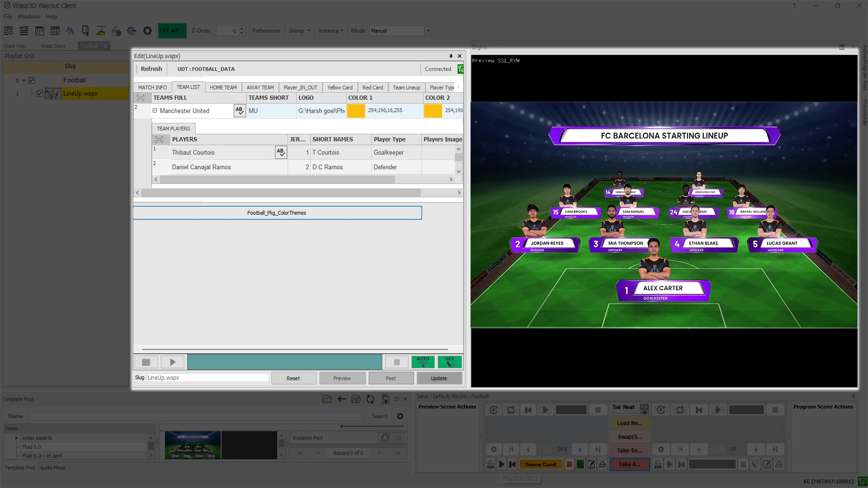Select the font styling tool in the toolbar
This screenshot has width=868, height=488.
pyautogui.click(x=71, y=31)
